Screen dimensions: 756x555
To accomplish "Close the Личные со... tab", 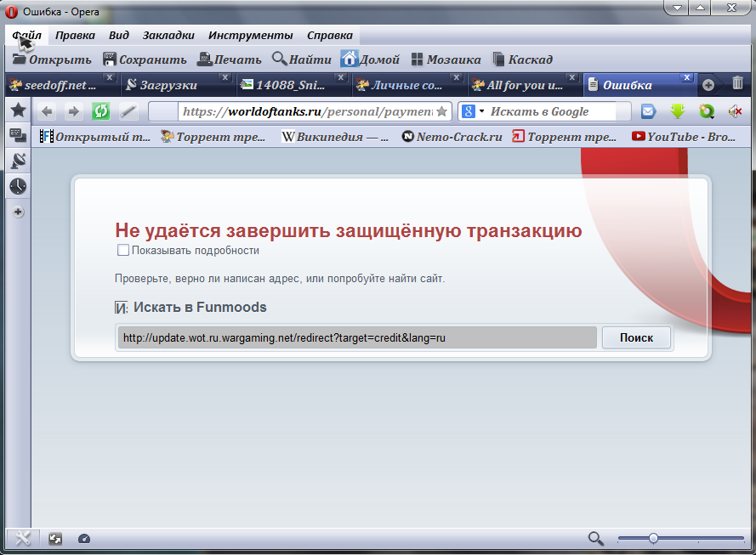I will point(456,77).
